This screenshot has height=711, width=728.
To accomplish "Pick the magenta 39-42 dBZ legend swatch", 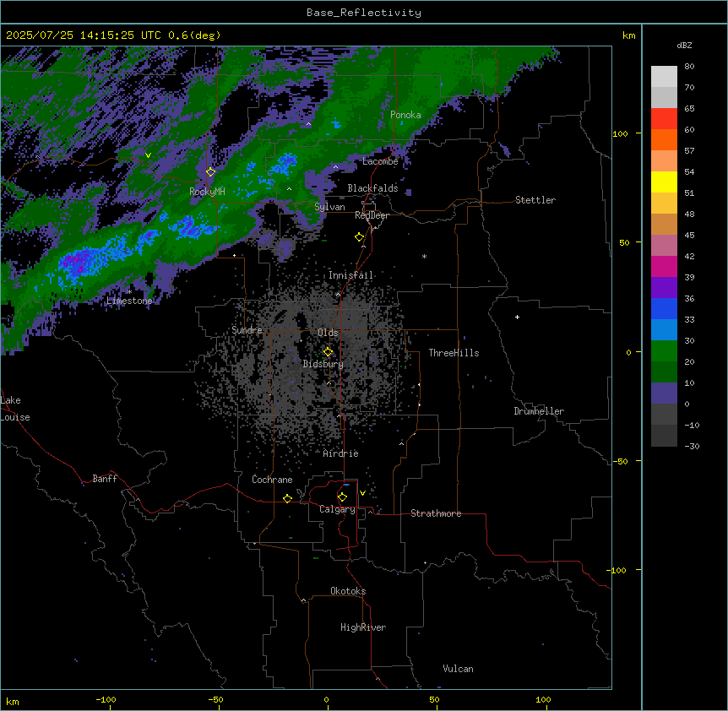I will tap(664, 266).
